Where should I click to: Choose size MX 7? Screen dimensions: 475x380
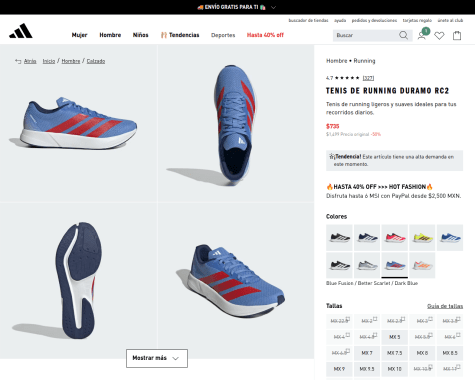pyautogui.click(x=367, y=353)
